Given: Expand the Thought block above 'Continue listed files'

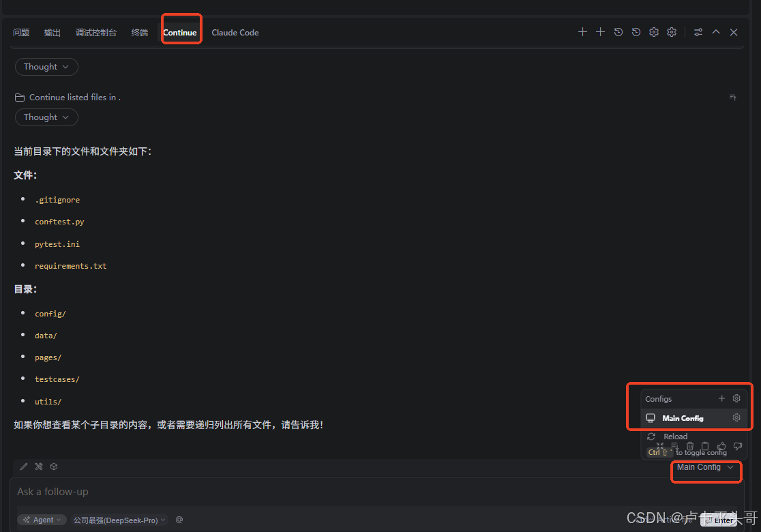Looking at the screenshot, I should coord(46,67).
